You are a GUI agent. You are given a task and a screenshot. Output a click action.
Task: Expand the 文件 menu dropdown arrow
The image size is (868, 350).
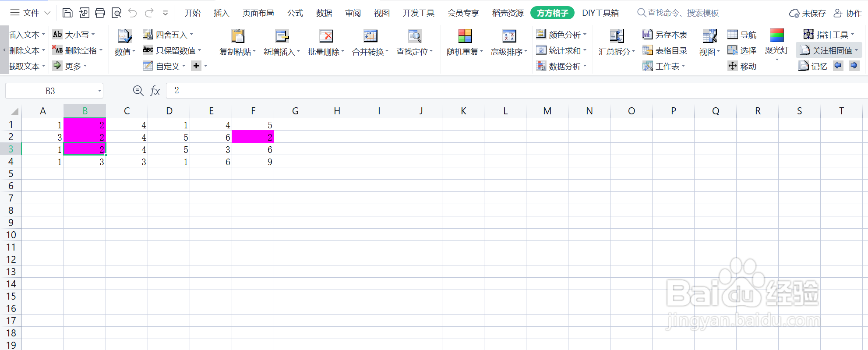click(x=48, y=13)
